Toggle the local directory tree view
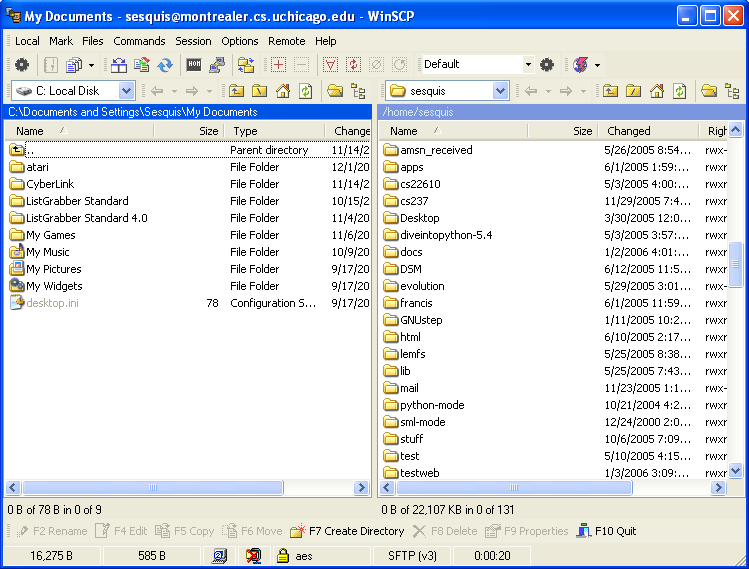This screenshot has width=749, height=569. coord(356,91)
